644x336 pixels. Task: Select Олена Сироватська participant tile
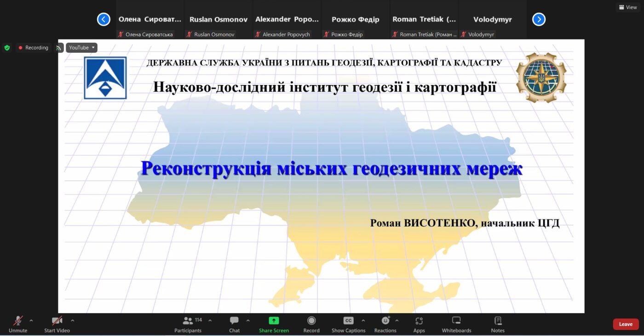[150, 19]
